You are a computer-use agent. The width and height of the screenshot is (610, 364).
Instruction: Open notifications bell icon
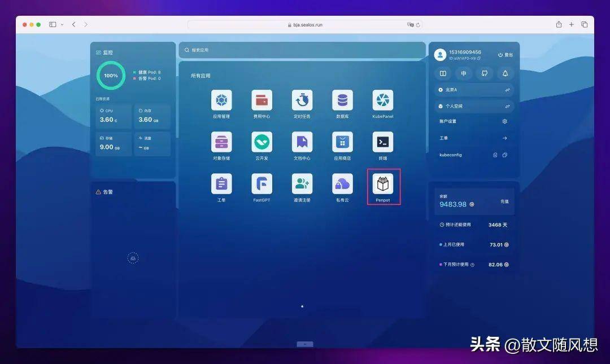tap(505, 73)
